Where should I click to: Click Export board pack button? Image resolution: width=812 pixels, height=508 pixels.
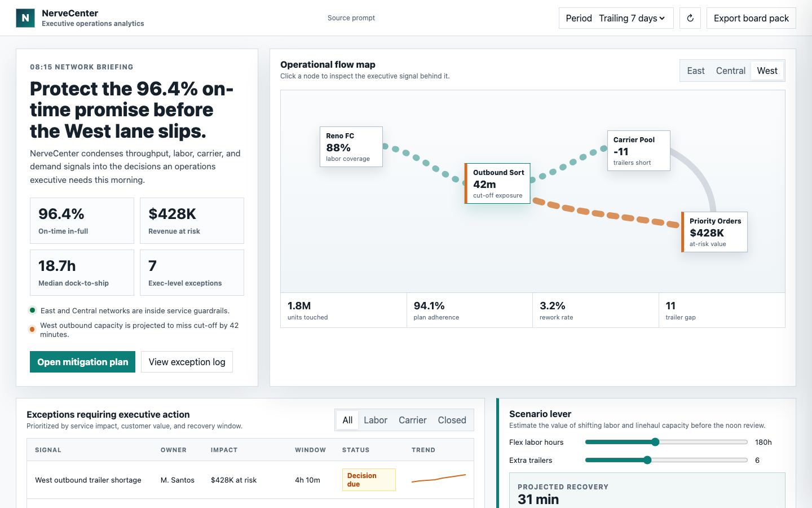(751, 18)
